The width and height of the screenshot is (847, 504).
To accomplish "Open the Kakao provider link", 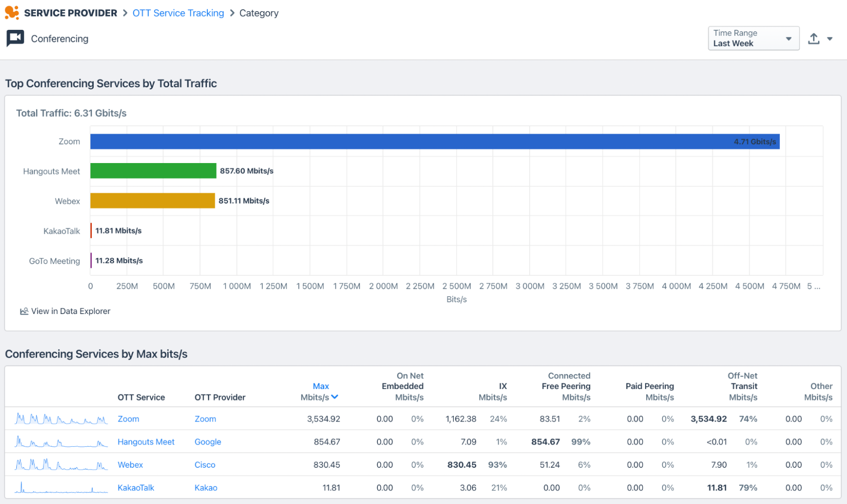I will (x=206, y=488).
